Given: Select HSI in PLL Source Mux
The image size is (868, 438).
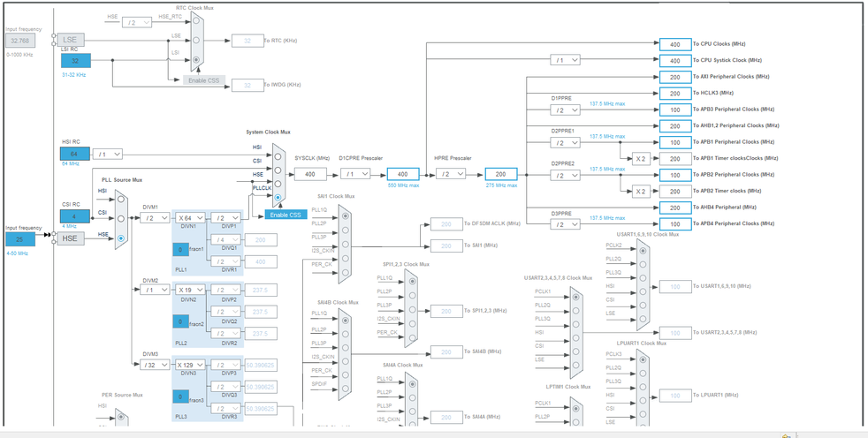Looking at the screenshot, I should tap(121, 200).
